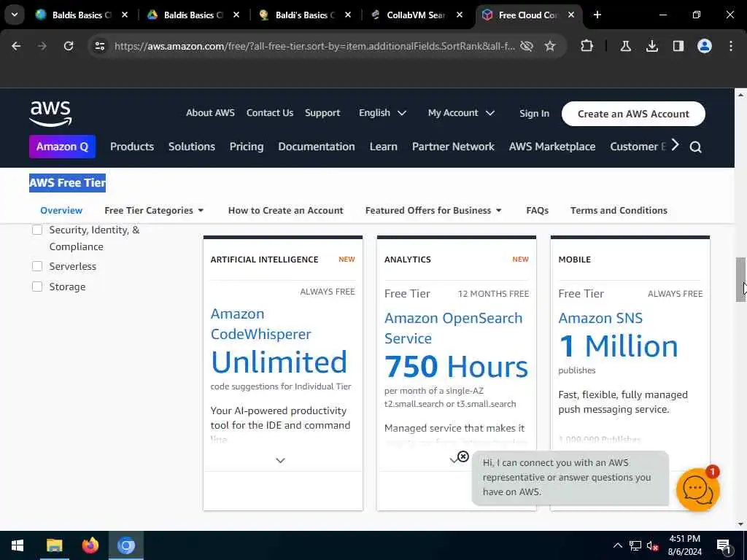Click the Sign In link
Viewport: 747px width, 560px height.
click(534, 114)
